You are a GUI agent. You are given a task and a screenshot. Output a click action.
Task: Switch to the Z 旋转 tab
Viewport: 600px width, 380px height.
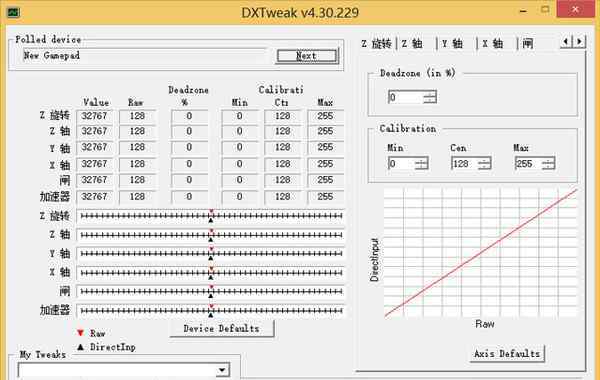(x=377, y=44)
